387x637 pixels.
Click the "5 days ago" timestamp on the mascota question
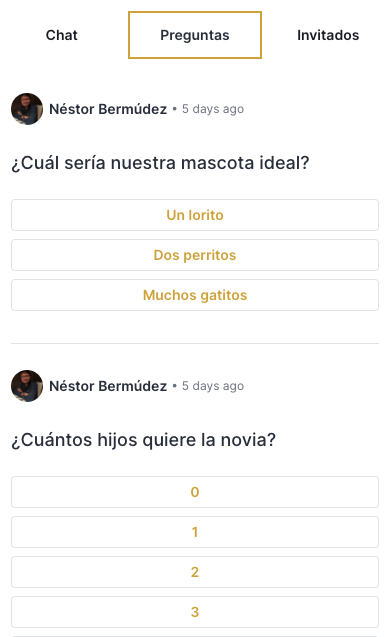213,109
